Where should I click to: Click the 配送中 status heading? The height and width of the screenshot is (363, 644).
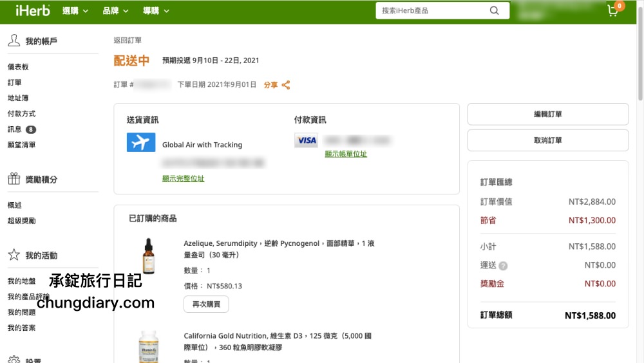[x=131, y=60]
